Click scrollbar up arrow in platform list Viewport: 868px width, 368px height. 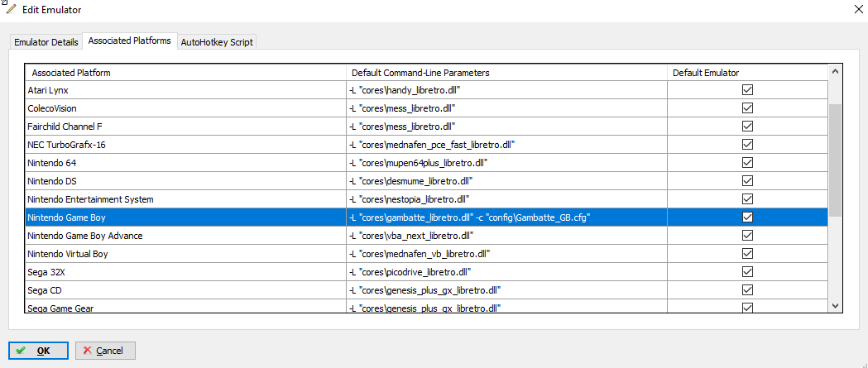coord(836,71)
